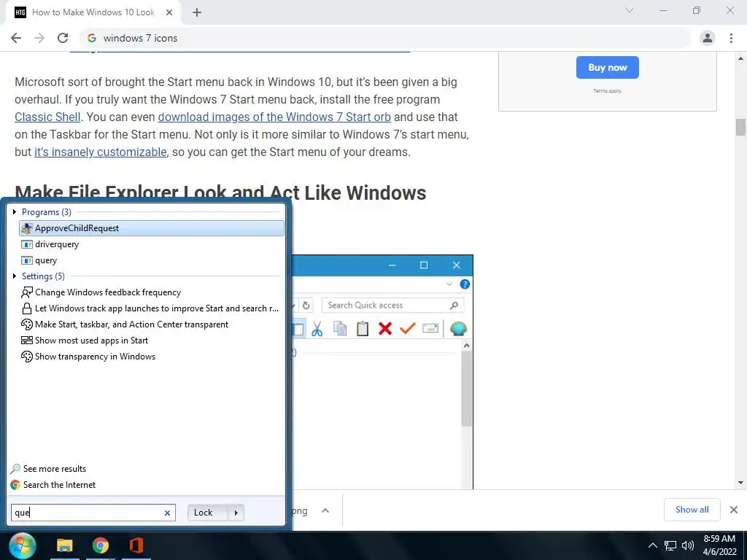Image resolution: width=747 pixels, height=560 pixels.
Task: Click the paste clipboard icon in article image
Action: click(363, 329)
